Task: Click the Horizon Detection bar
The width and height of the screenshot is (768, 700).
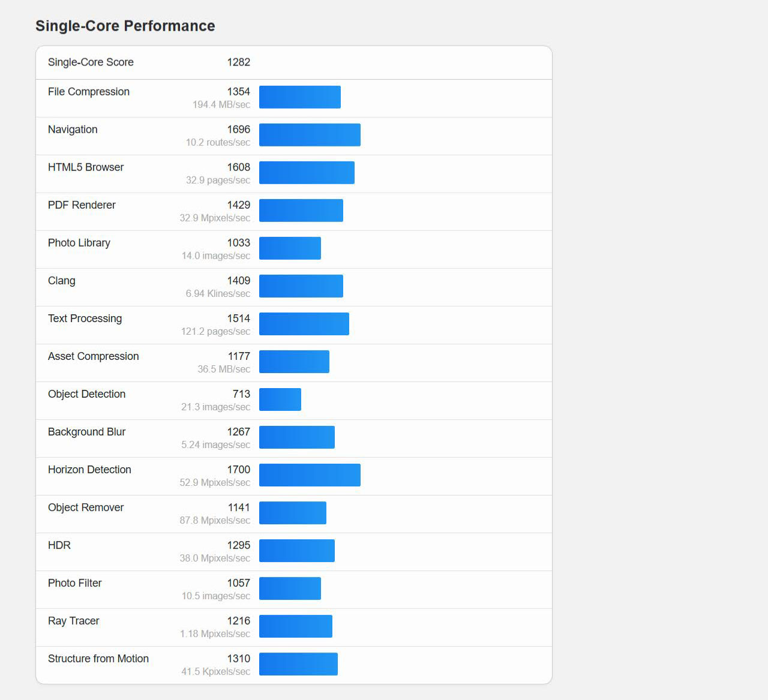Action: coord(310,475)
